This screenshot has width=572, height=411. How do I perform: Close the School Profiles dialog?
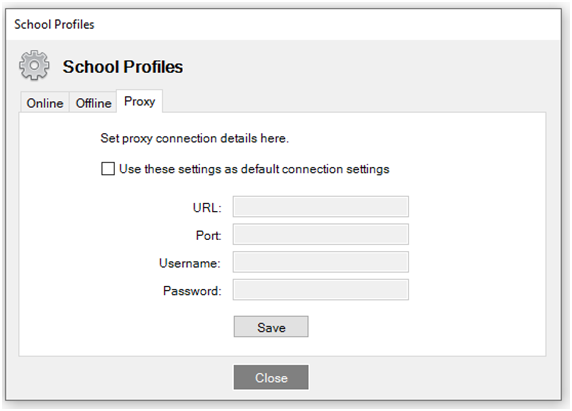[271, 377]
